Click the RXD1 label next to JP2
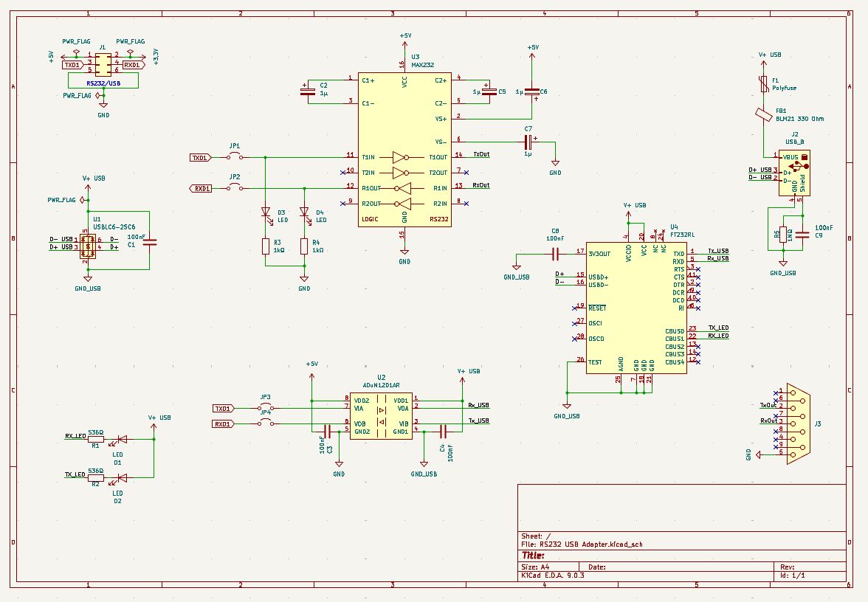This screenshot has width=868, height=602. click(200, 188)
